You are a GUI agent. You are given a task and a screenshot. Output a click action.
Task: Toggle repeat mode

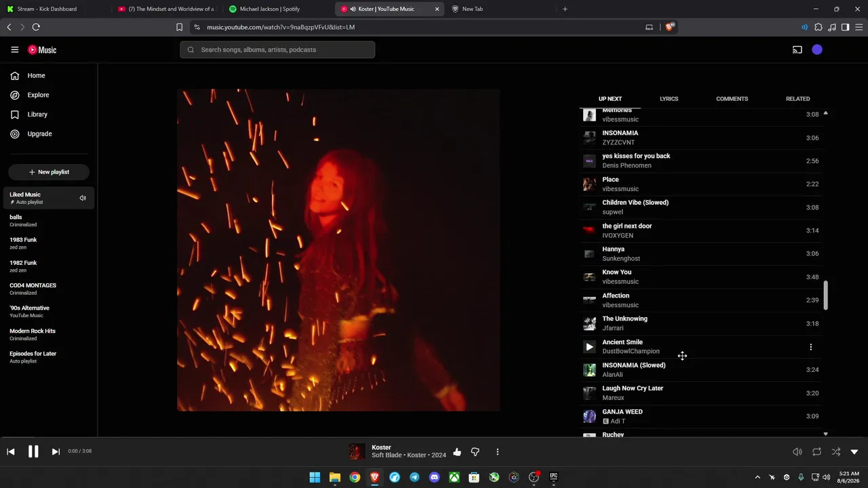pos(816,451)
